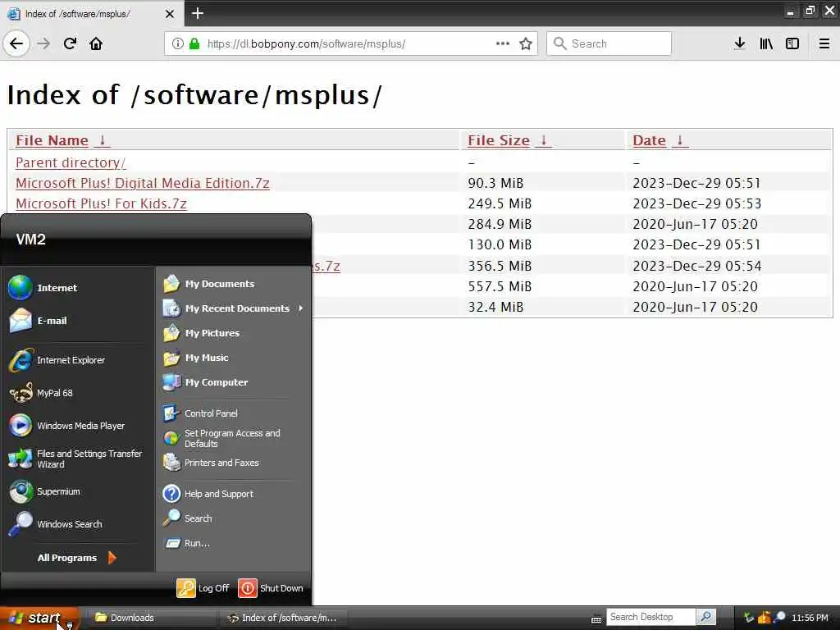Open a new tab with plus button
Viewport: 840px width, 630px height.
[x=198, y=13]
